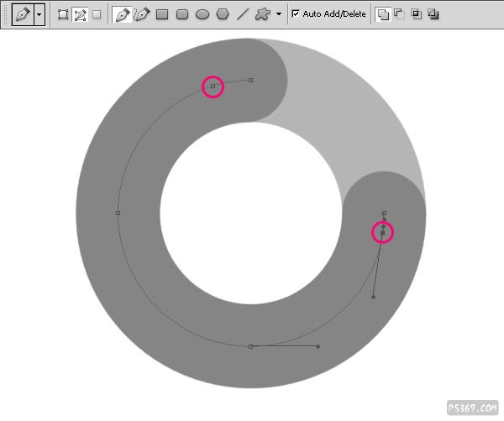Select the Paths mode button
Image resolution: width=504 pixels, height=421 pixels.
[80, 14]
